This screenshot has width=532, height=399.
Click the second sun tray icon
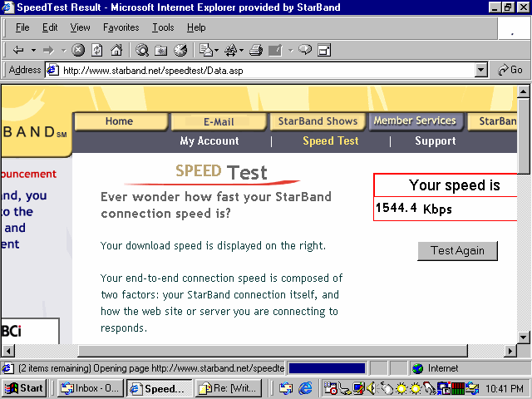(x=416, y=388)
